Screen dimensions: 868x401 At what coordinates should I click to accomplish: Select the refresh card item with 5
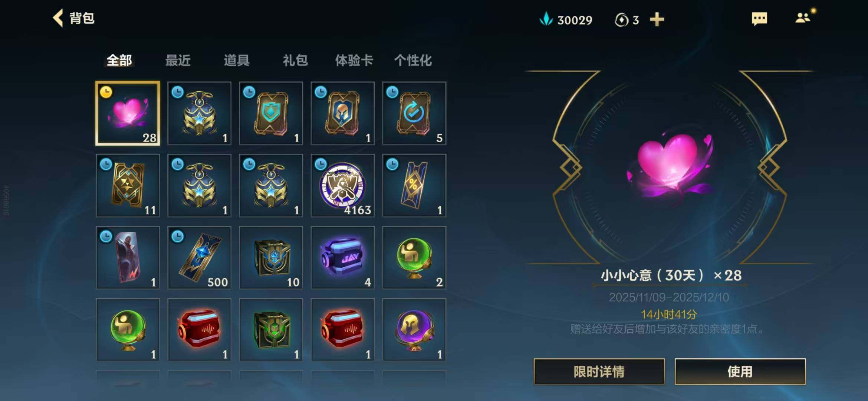point(414,113)
